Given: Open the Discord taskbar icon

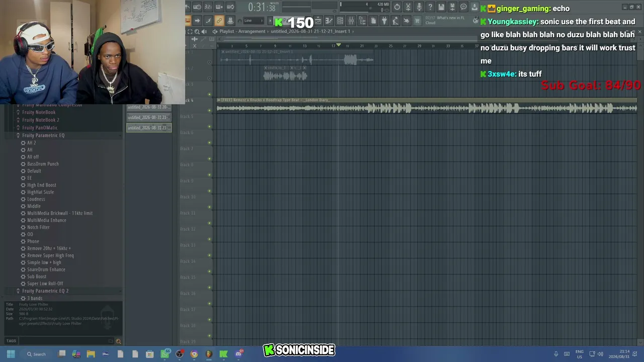Looking at the screenshot, I should [238, 354].
